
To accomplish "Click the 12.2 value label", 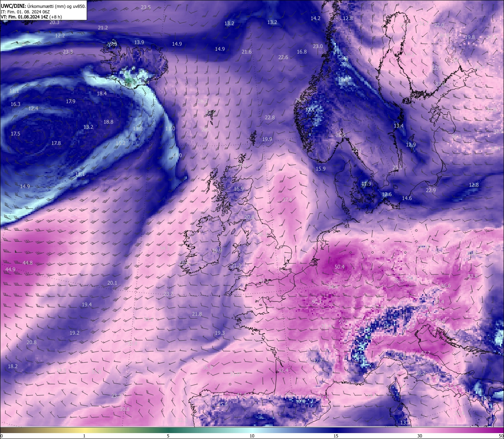I will (60, 35).
